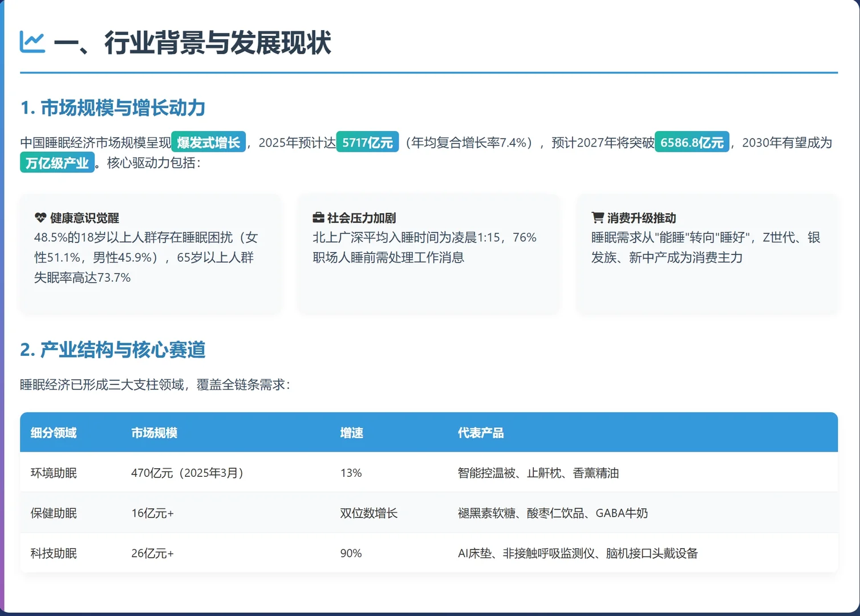Click the 社会压力加剧 card title
The height and width of the screenshot is (616, 860).
[x=362, y=218]
